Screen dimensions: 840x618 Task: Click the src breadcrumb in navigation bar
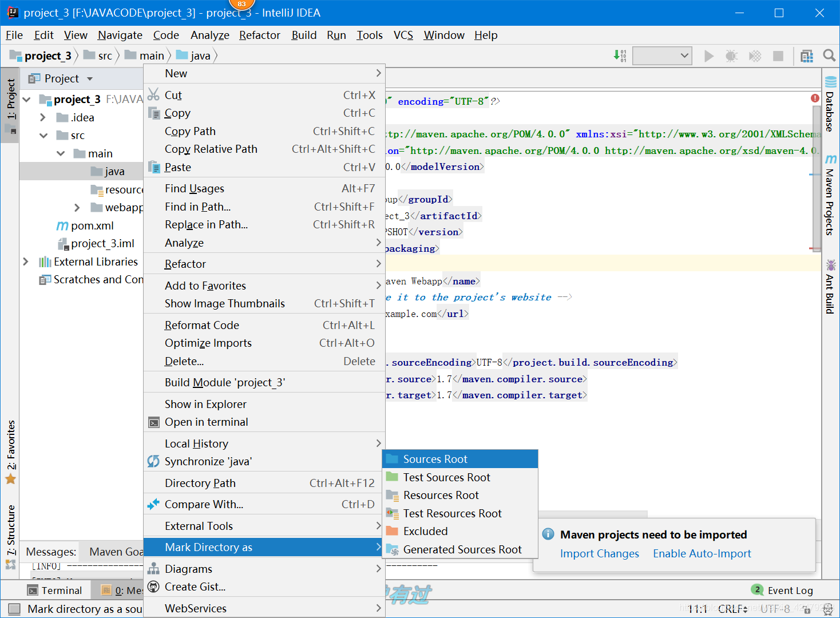(x=99, y=56)
